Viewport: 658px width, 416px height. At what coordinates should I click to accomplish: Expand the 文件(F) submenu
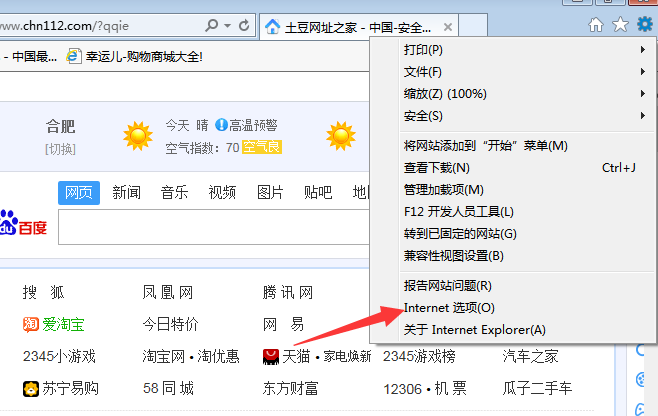click(x=528, y=72)
